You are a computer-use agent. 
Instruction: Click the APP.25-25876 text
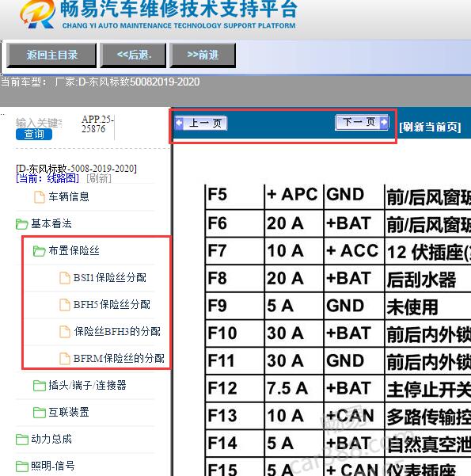tap(97, 124)
